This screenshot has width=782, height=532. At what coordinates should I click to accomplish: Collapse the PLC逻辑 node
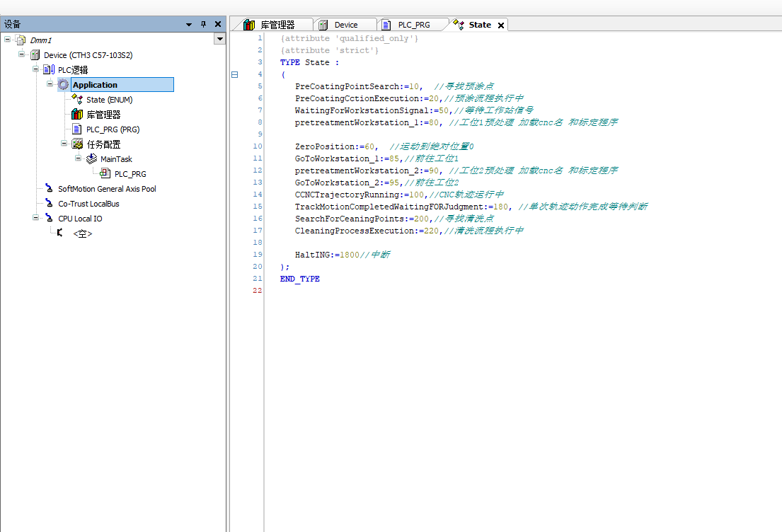(36, 69)
